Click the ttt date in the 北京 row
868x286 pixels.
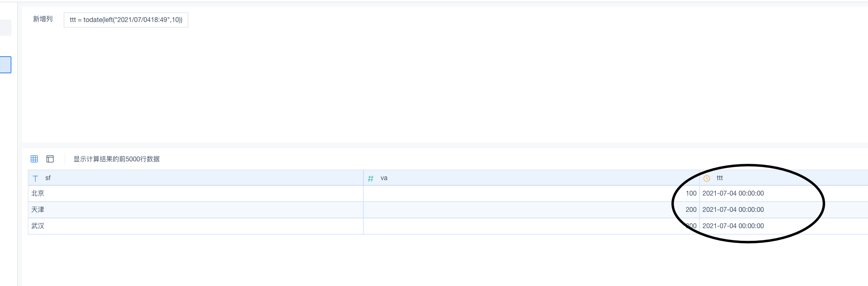784,194
